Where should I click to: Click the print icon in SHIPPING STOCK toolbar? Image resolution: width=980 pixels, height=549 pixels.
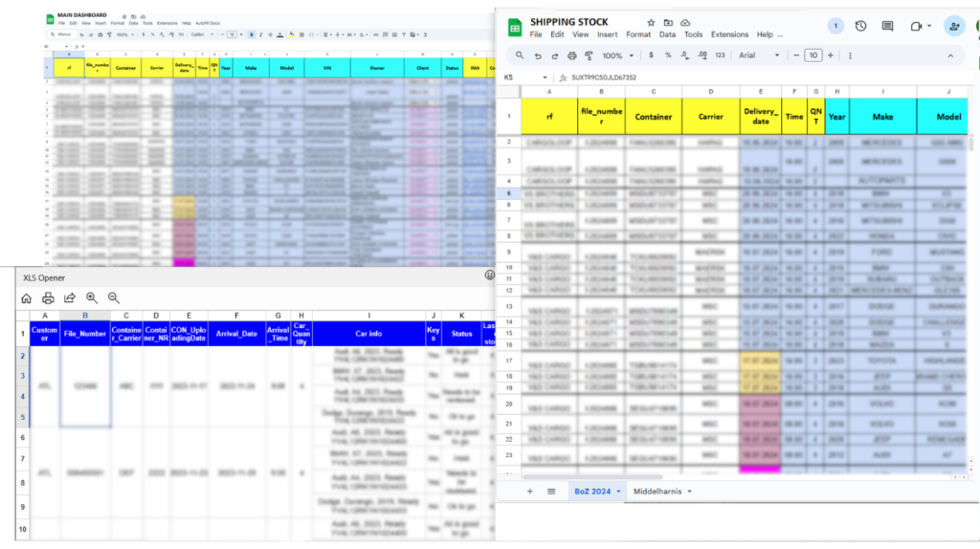pos(572,55)
